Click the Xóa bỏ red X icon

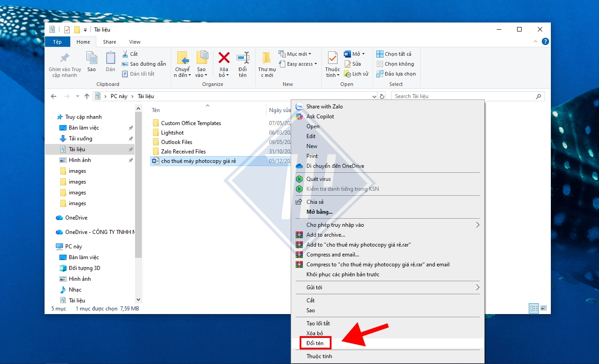click(224, 58)
